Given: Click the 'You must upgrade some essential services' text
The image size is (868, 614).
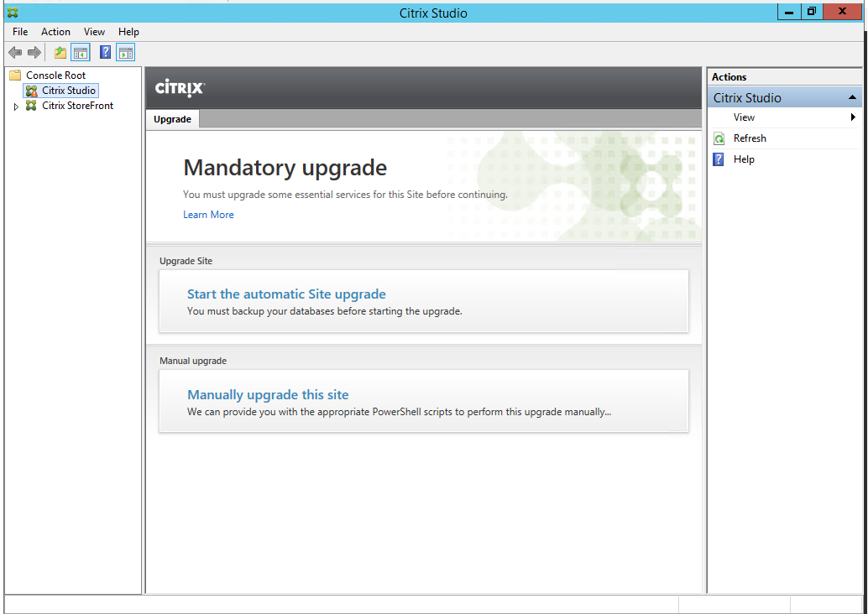Looking at the screenshot, I should click(345, 195).
